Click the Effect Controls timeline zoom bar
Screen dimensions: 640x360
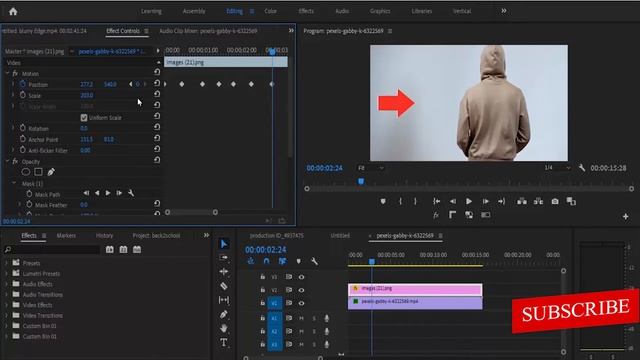tap(191, 212)
